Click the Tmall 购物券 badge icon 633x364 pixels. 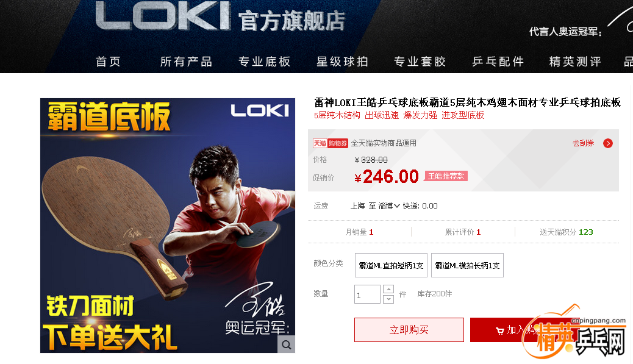331,143
